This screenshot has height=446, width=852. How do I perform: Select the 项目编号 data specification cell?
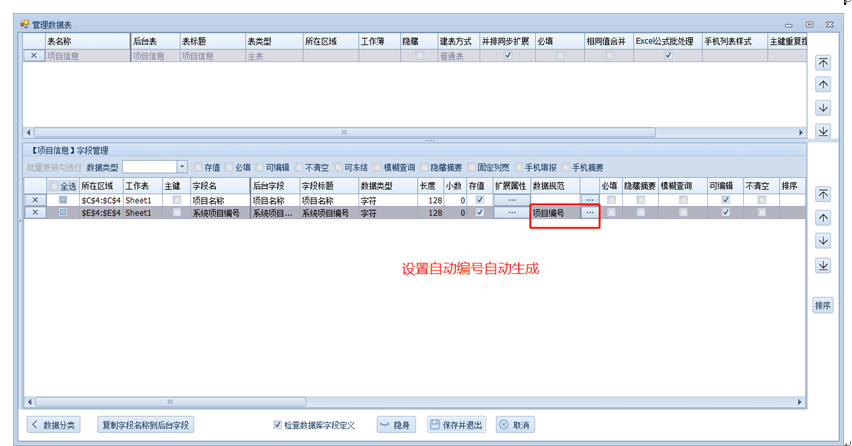554,213
